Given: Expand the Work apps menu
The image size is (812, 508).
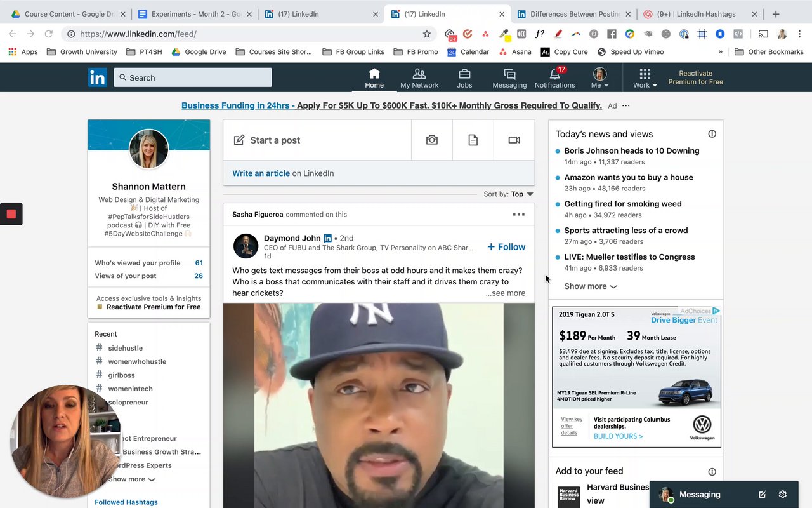Looking at the screenshot, I should [x=645, y=78].
